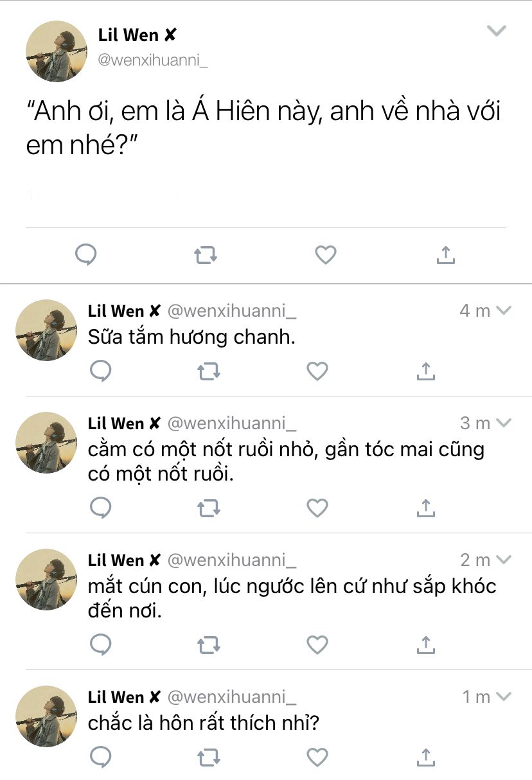Retweet the main "Anh ơi" tweet
Screen dimensions: 532x780
tap(206, 256)
